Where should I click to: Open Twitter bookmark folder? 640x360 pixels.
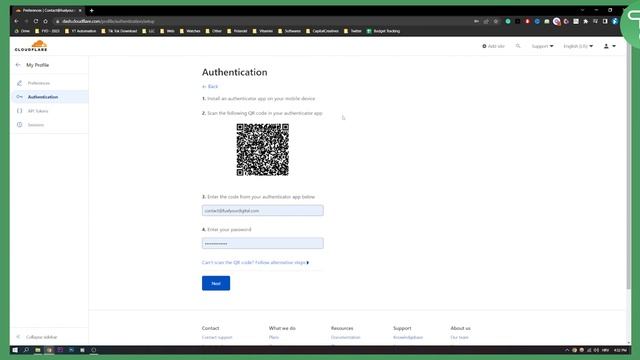(353, 31)
